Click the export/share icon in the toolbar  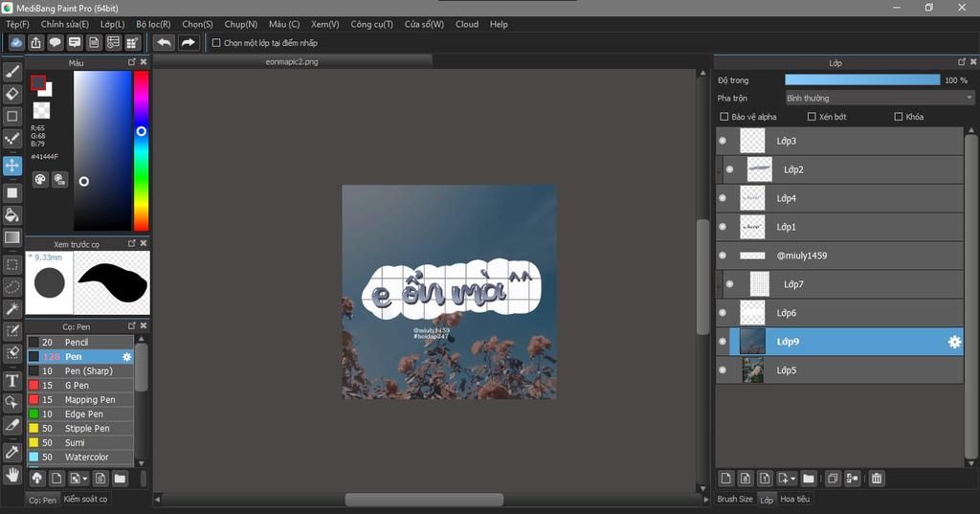[35, 42]
